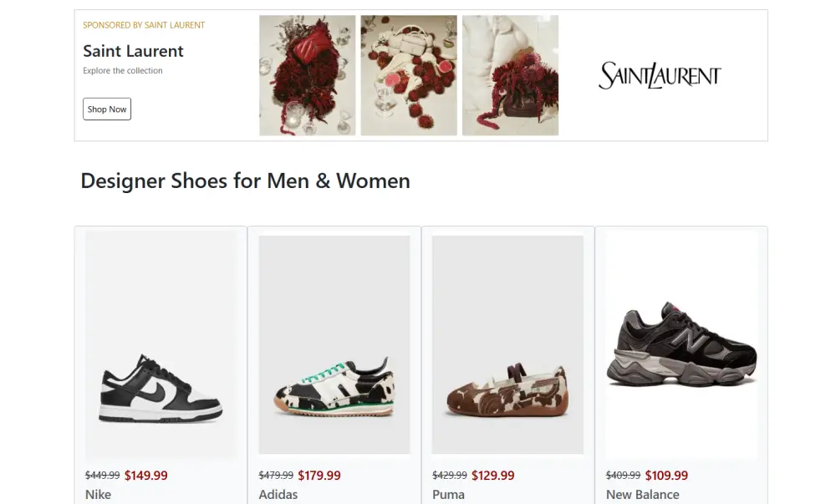
Task: Select the black New Balance sneaker image
Action: pos(681,344)
